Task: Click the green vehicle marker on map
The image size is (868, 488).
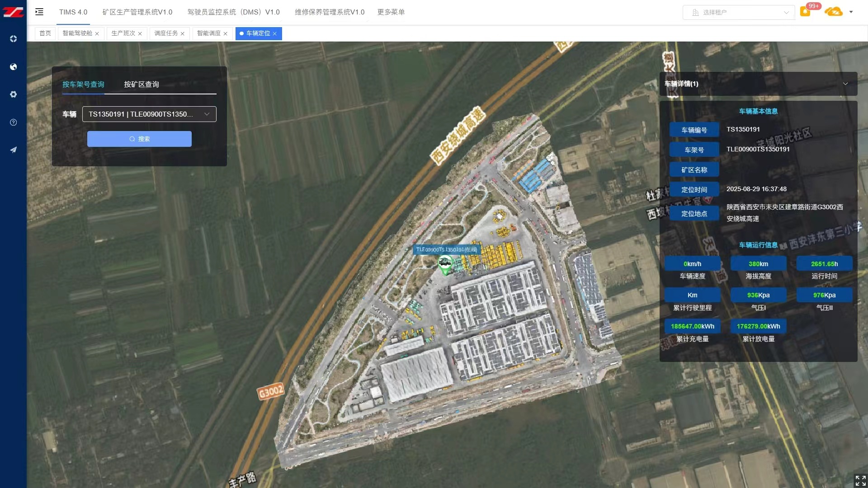Action: click(x=445, y=265)
